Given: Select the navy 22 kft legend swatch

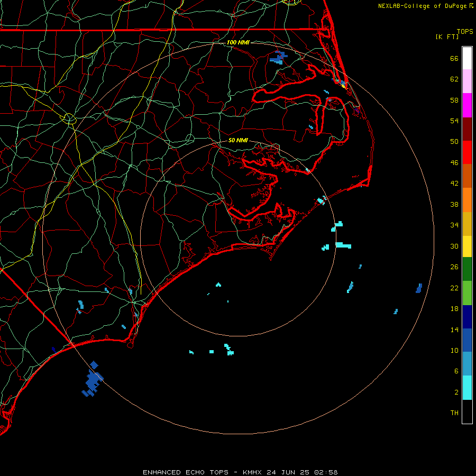Looking at the screenshot, I should (x=467, y=317).
